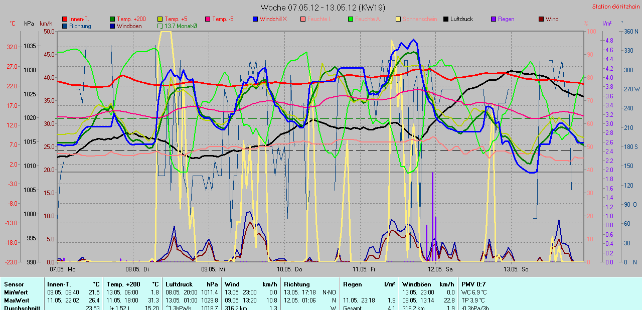The width and height of the screenshot is (644, 310).
Task: Click the N-NO wind direction value
Action: click(x=329, y=292)
